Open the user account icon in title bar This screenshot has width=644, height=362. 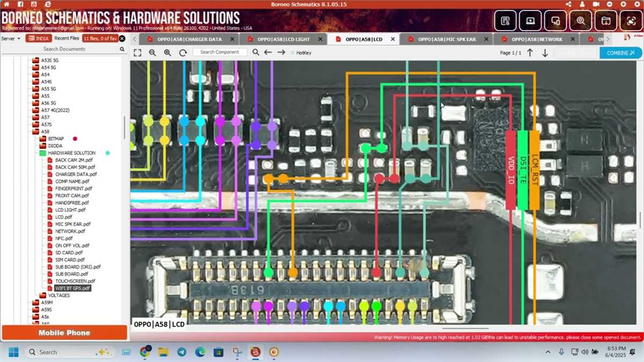click(582, 4)
